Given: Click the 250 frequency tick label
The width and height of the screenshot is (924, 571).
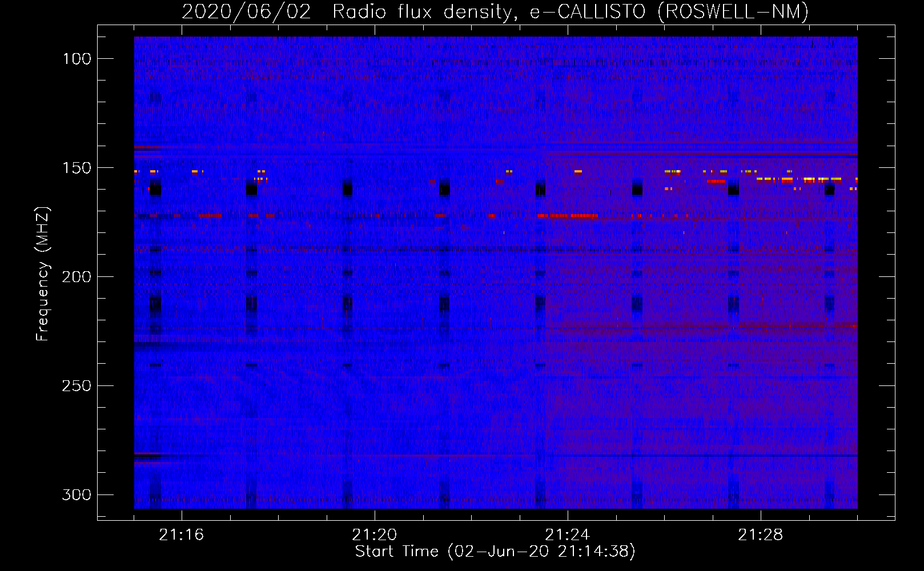Looking at the screenshot, I should click(77, 386).
